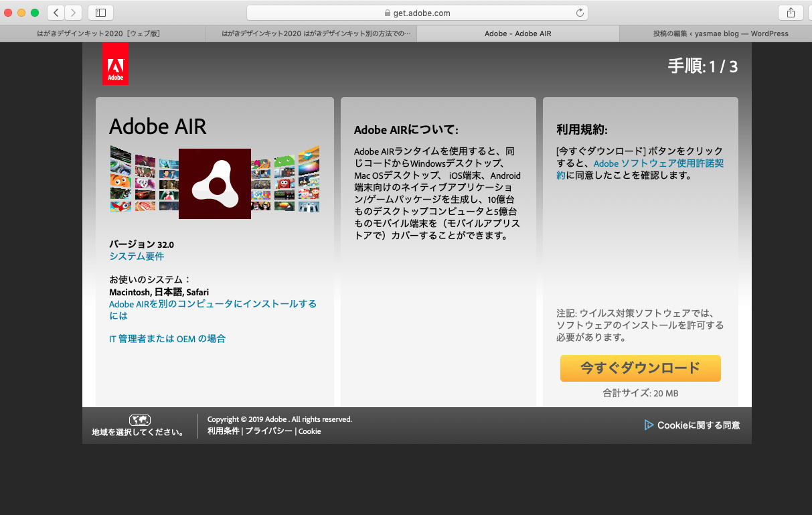
Task: Click the address bar showing get.adobe.com
Action: click(418, 13)
